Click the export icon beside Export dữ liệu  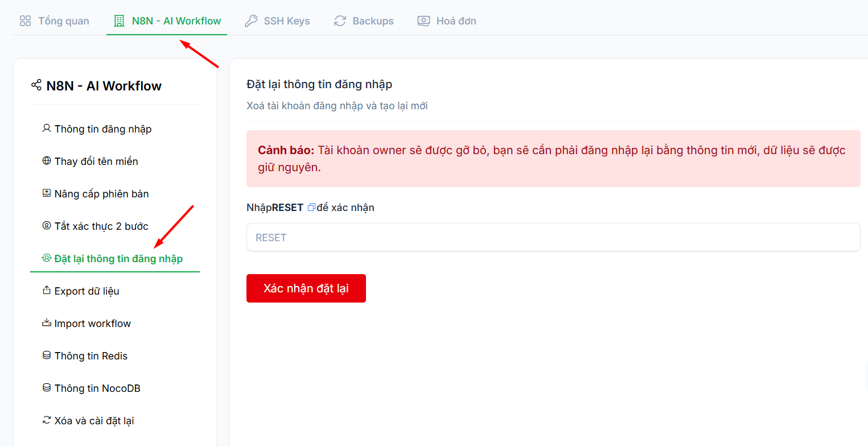point(47,291)
